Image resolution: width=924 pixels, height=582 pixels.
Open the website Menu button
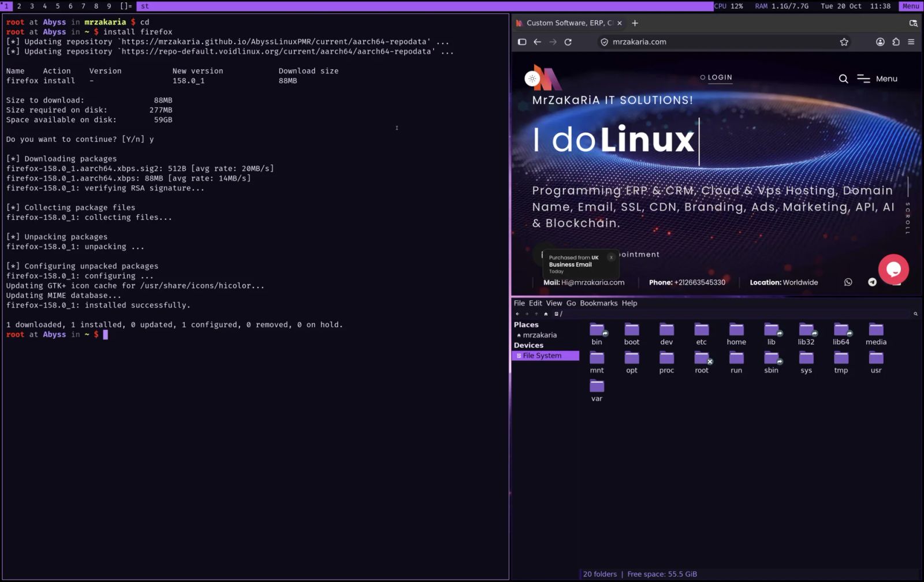(x=877, y=79)
